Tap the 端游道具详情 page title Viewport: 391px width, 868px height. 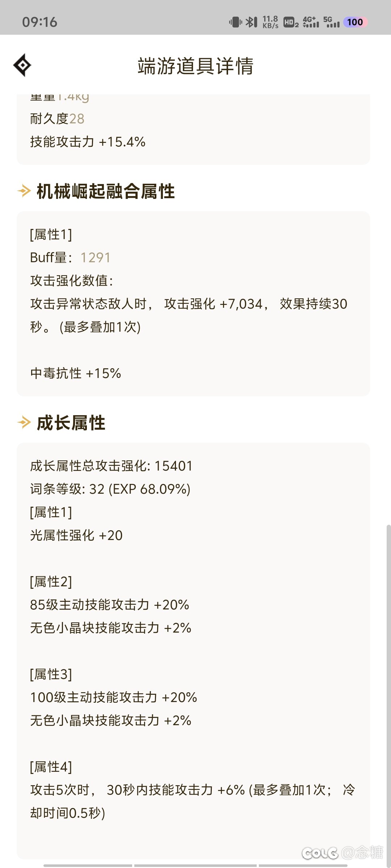[x=195, y=66]
